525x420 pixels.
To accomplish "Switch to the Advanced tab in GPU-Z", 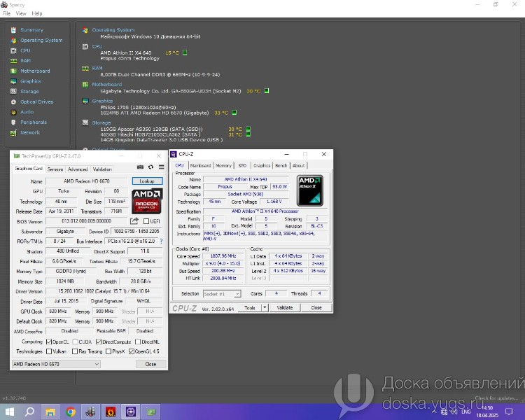I will [x=78, y=169].
